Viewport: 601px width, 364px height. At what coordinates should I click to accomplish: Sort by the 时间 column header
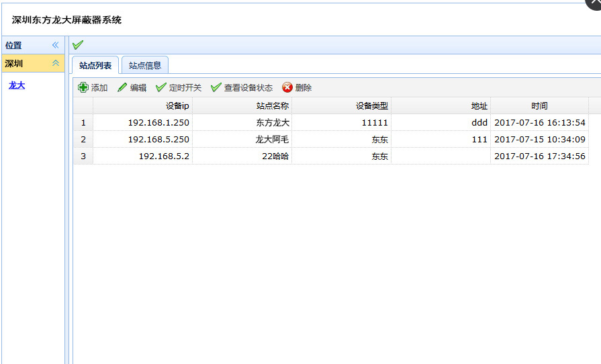540,105
